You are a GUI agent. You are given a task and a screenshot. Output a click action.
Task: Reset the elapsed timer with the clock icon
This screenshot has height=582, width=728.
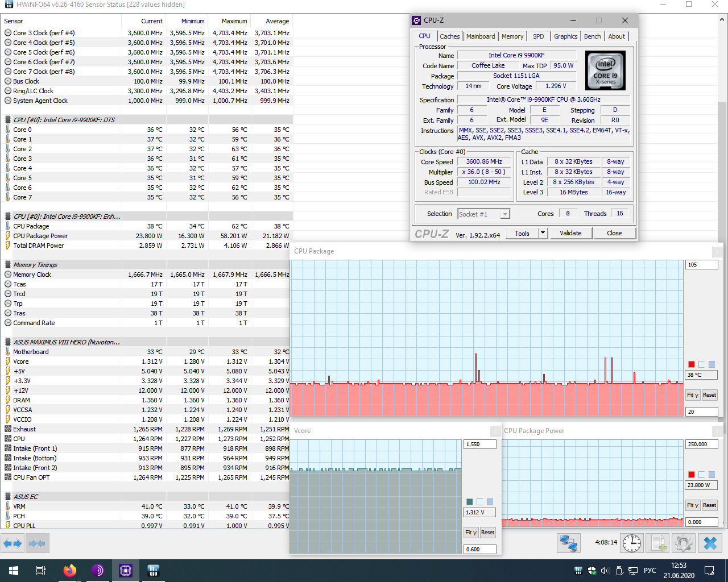(x=632, y=543)
